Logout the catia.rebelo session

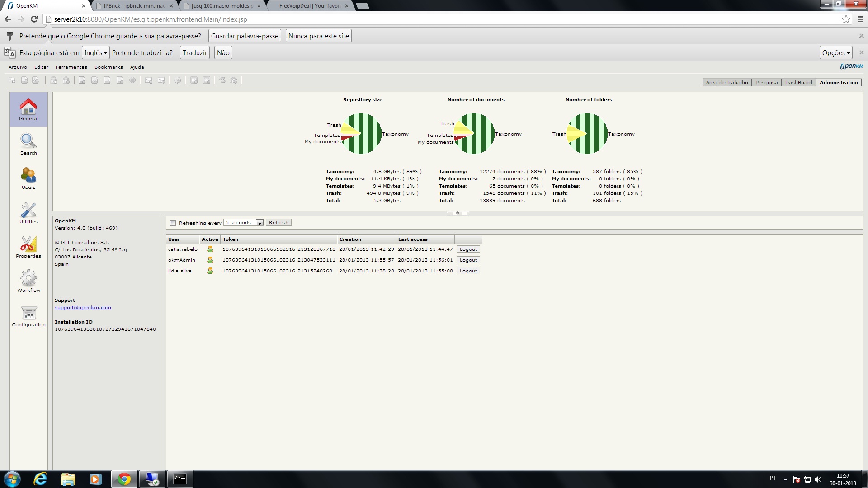[468, 249]
